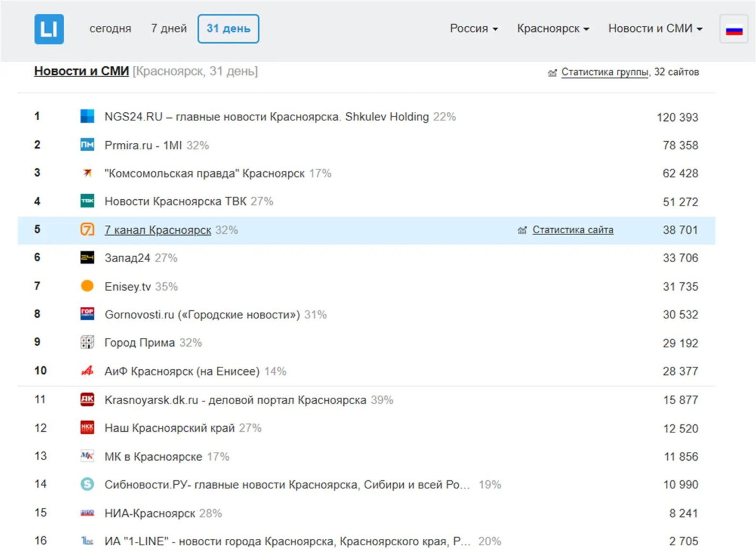Click the TVK news favicon
This screenshot has width=756, height=554.
(x=87, y=202)
